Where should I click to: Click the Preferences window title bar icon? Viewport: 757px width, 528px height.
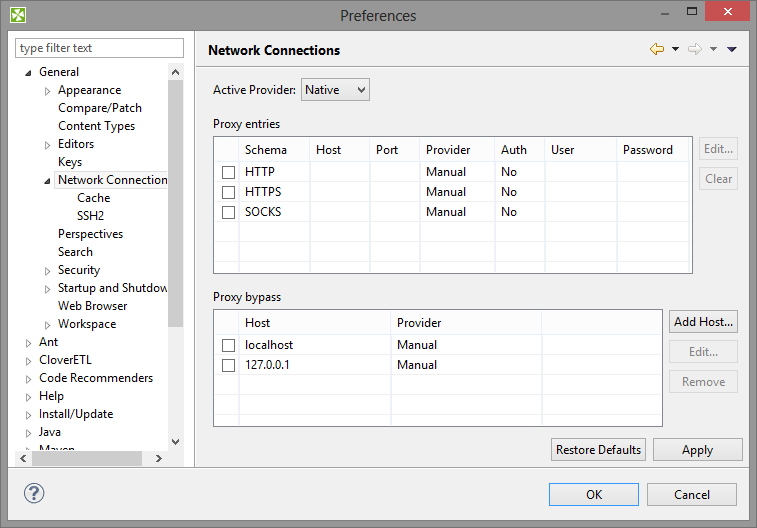18,15
